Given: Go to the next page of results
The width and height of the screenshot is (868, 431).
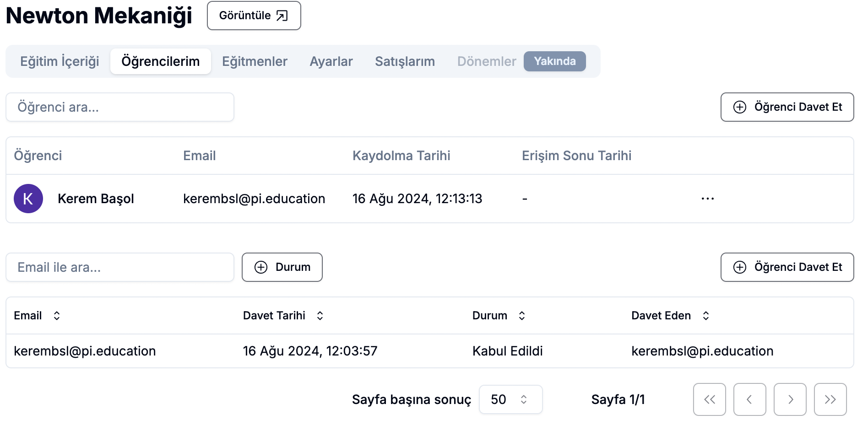Looking at the screenshot, I should tap(790, 399).
